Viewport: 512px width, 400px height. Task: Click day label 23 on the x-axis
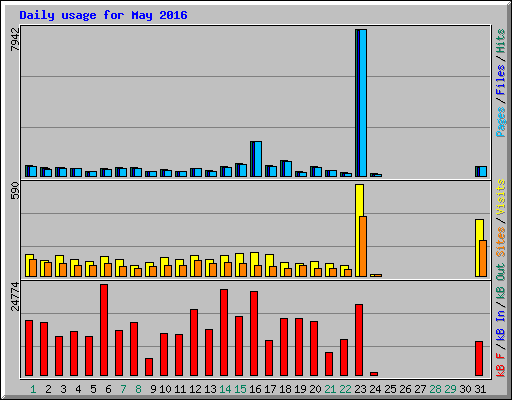point(360,389)
